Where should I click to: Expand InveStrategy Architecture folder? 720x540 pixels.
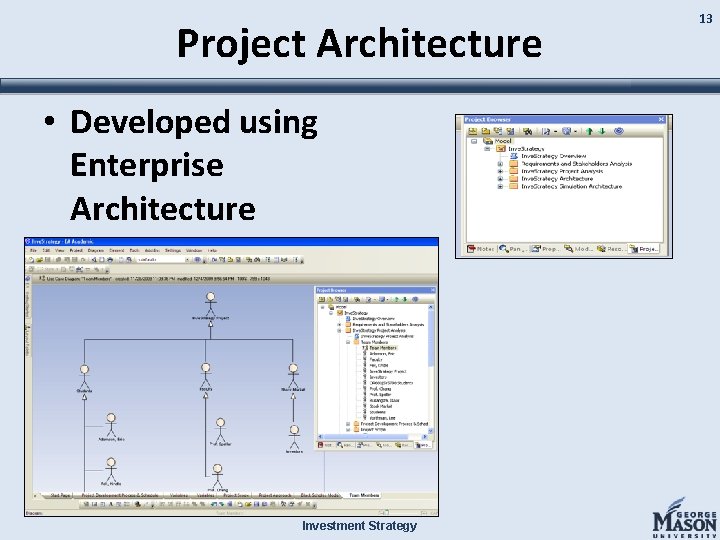501,179
